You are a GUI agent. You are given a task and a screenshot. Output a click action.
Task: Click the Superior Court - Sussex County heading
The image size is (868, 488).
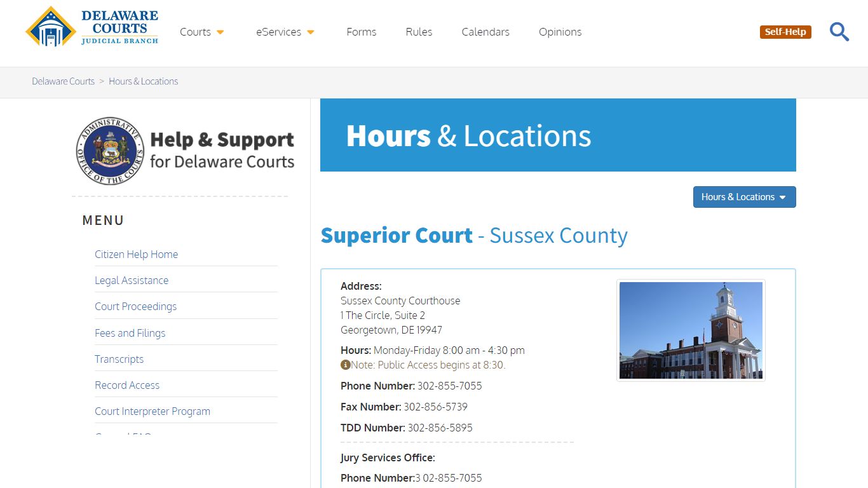(x=474, y=235)
